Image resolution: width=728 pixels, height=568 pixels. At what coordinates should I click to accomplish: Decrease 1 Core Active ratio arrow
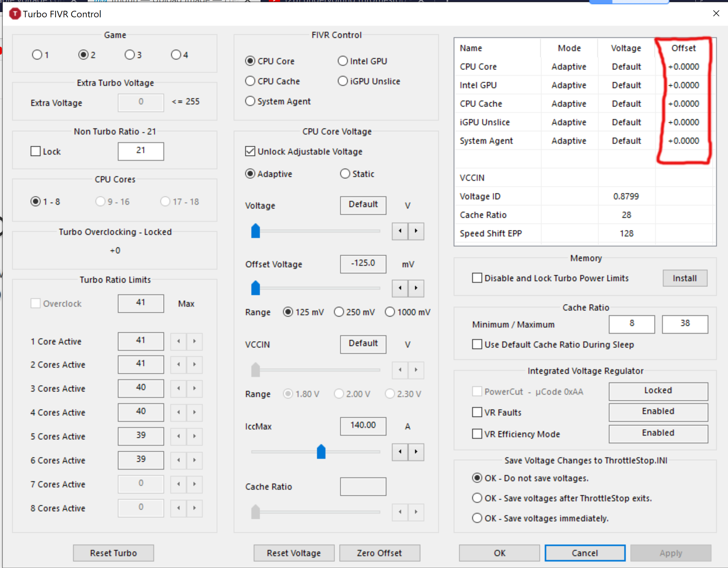coord(179,341)
